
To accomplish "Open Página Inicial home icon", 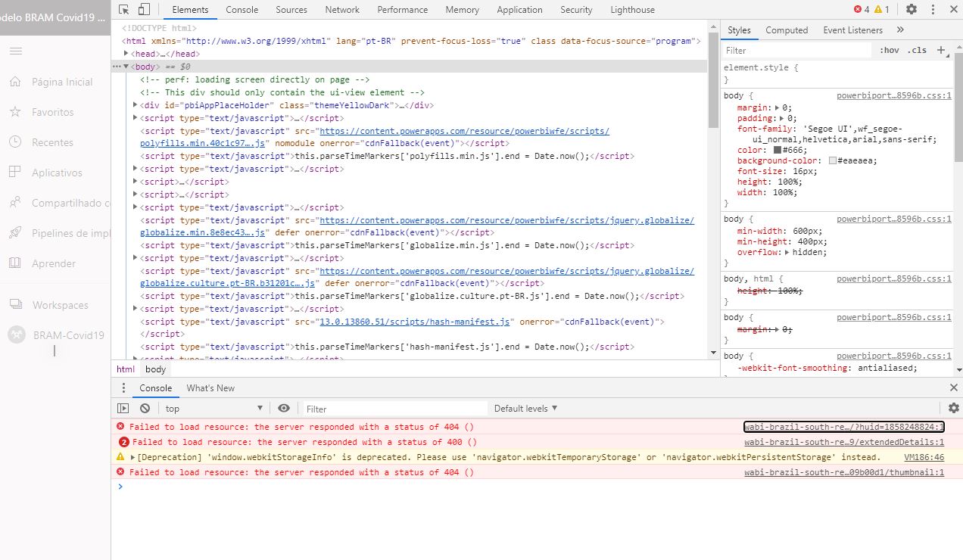I will (15, 82).
